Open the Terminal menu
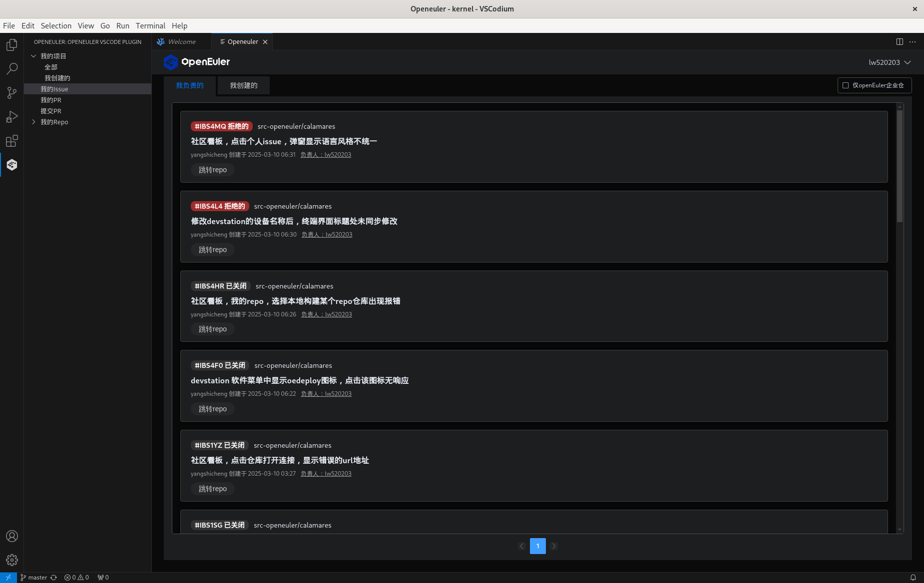The image size is (924, 583). (x=150, y=26)
